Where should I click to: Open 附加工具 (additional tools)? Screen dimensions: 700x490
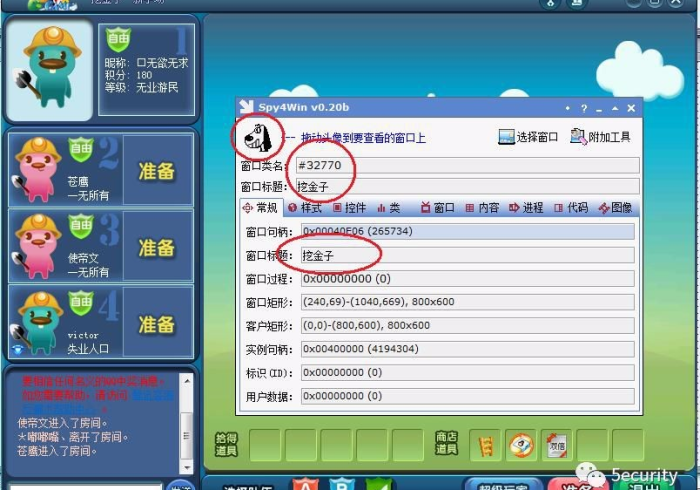[600, 137]
